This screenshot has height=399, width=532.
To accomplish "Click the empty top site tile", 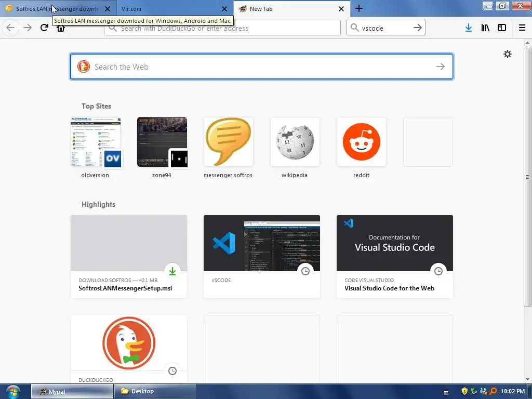I will point(428,142).
